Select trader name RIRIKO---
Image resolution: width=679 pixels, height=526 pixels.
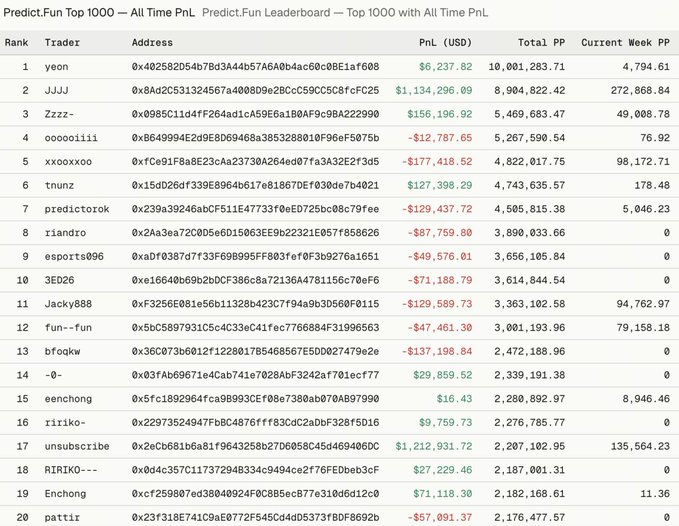71,470
